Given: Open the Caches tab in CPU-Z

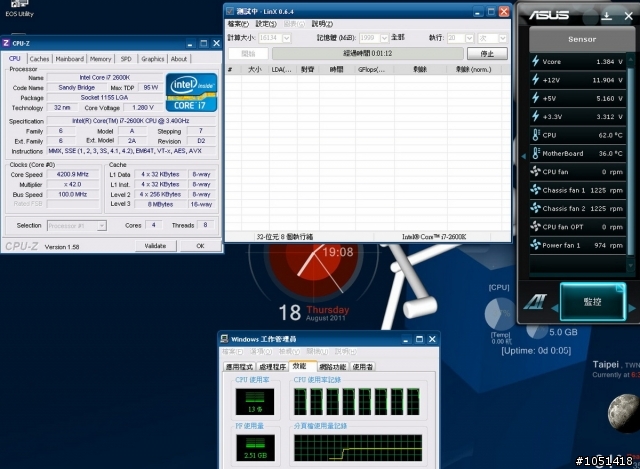Looking at the screenshot, I should point(39,59).
